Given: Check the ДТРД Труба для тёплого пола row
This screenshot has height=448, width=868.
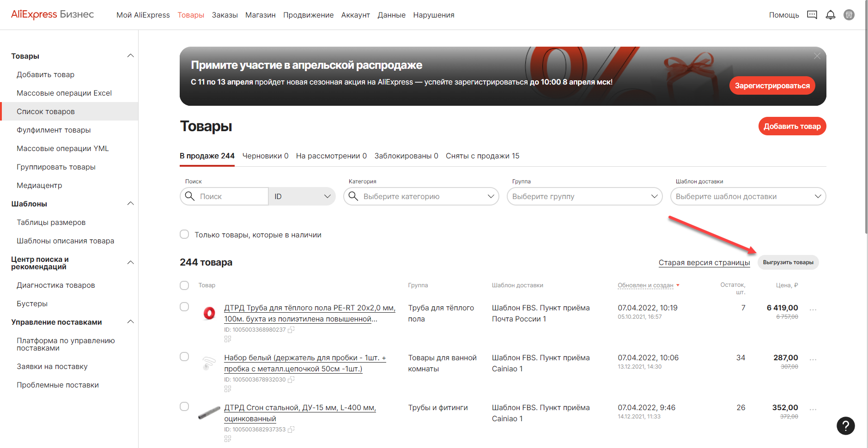Looking at the screenshot, I should [x=184, y=307].
